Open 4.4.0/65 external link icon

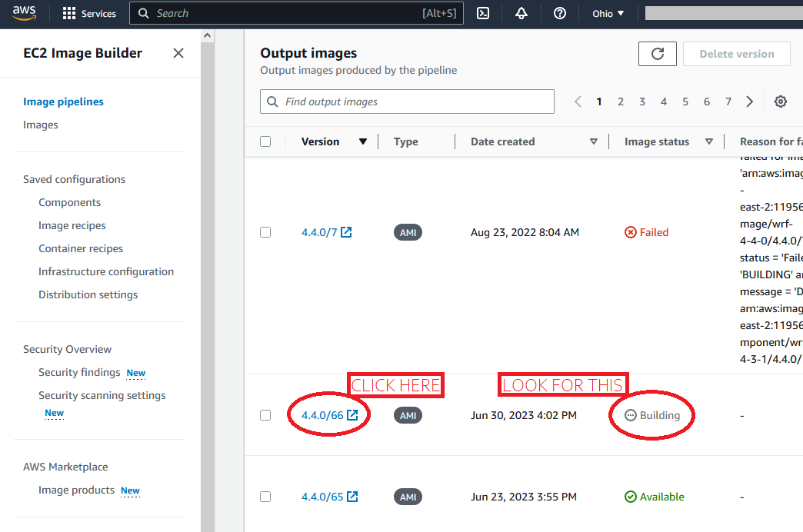352,496
